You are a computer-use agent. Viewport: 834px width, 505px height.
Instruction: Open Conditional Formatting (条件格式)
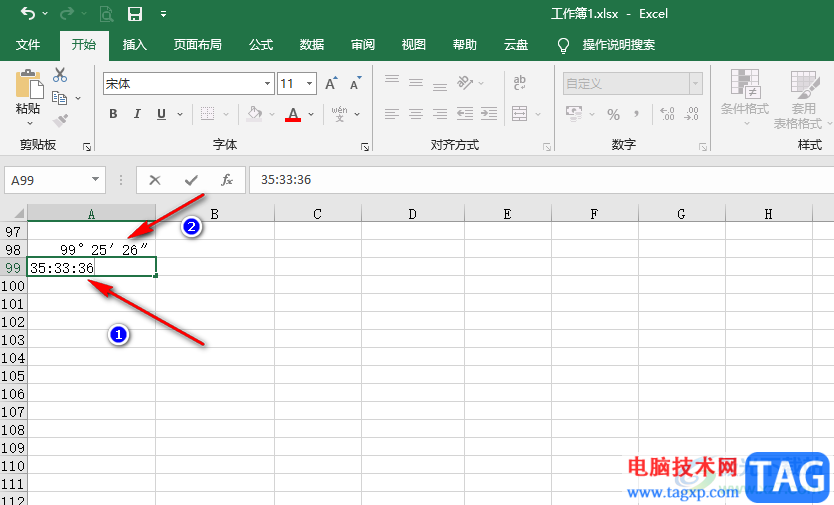coord(745,98)
